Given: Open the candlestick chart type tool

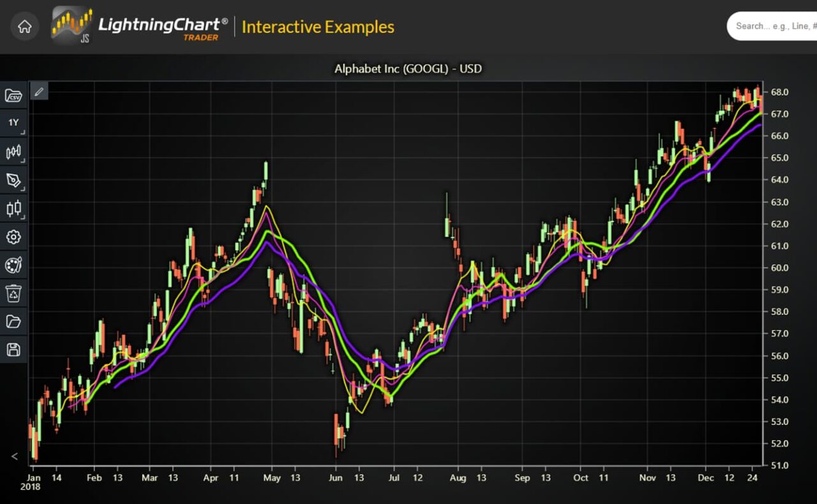Looking at the screenshot, I should coord(13,209).
